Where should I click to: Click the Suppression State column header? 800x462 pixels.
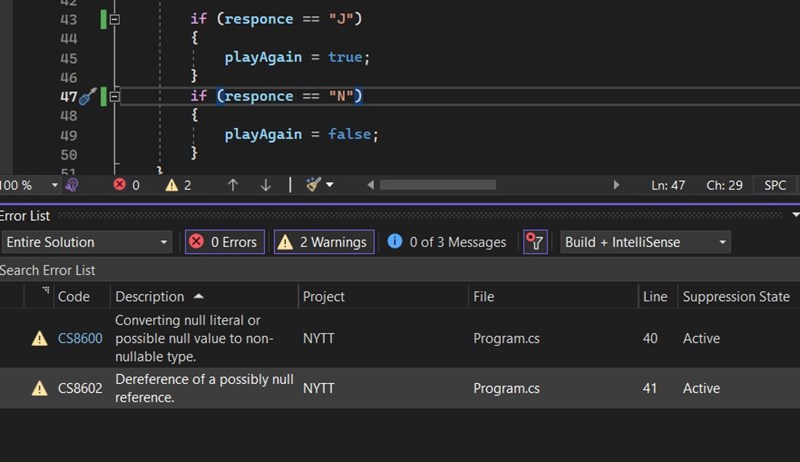pos(735,297)
